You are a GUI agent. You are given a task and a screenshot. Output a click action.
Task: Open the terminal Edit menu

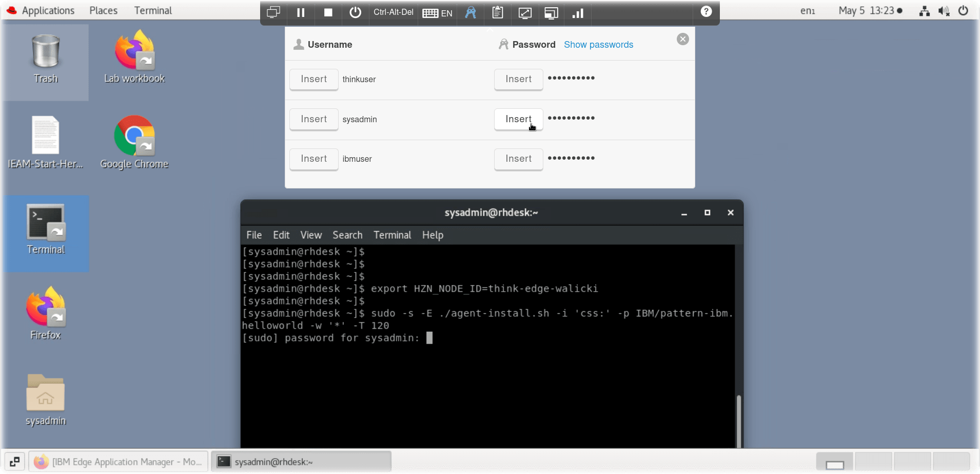[281, 235]
